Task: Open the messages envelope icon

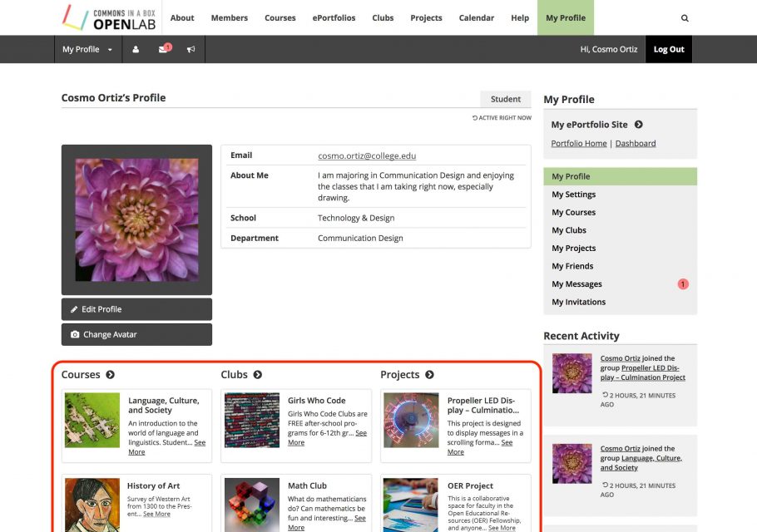Action: (164, 49)
